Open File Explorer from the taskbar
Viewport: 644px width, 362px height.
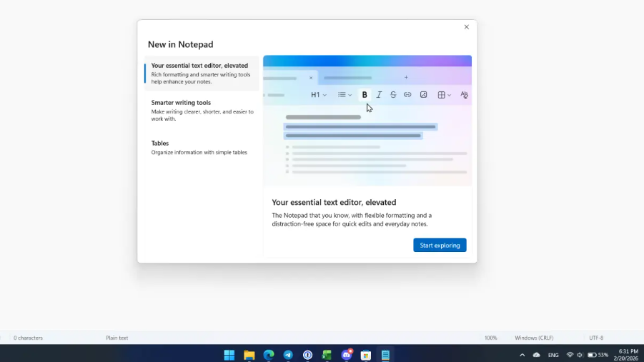point(249,355)
